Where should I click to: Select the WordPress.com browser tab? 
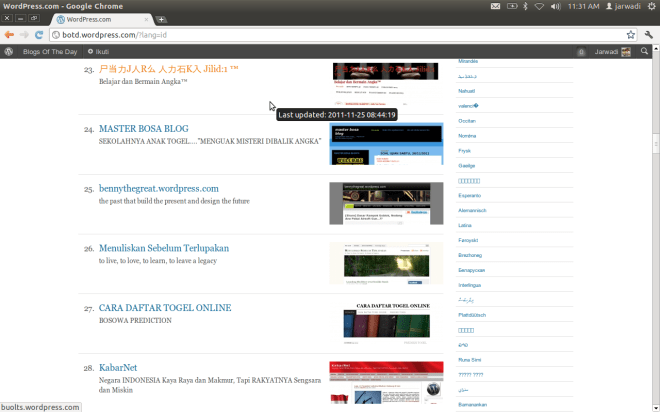coord(100,19)
